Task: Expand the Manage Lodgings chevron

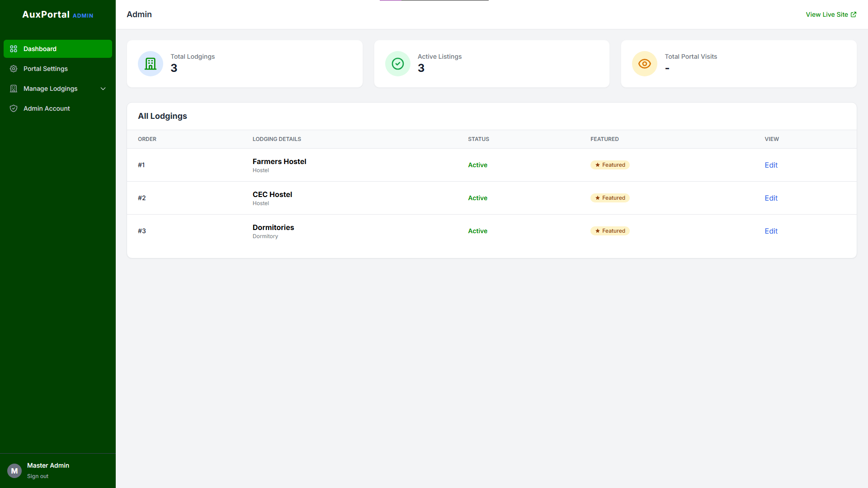Action: coord(103,89)
